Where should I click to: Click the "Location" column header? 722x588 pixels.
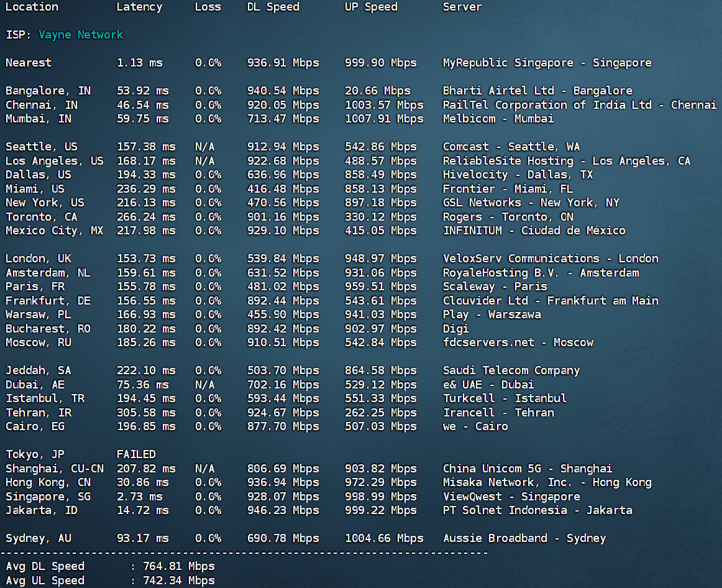pyautogui.click(x=32, y=7)
